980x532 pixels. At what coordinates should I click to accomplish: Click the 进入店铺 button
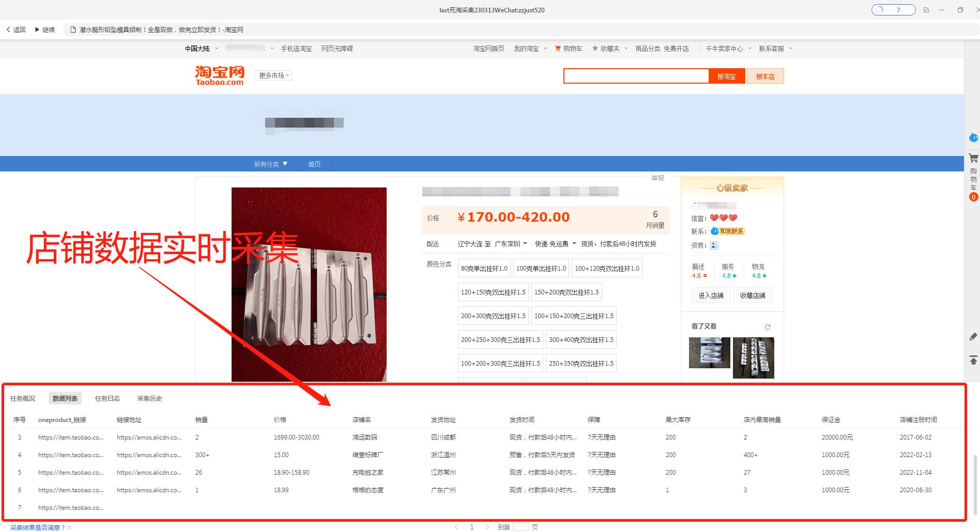coord(711,295)
